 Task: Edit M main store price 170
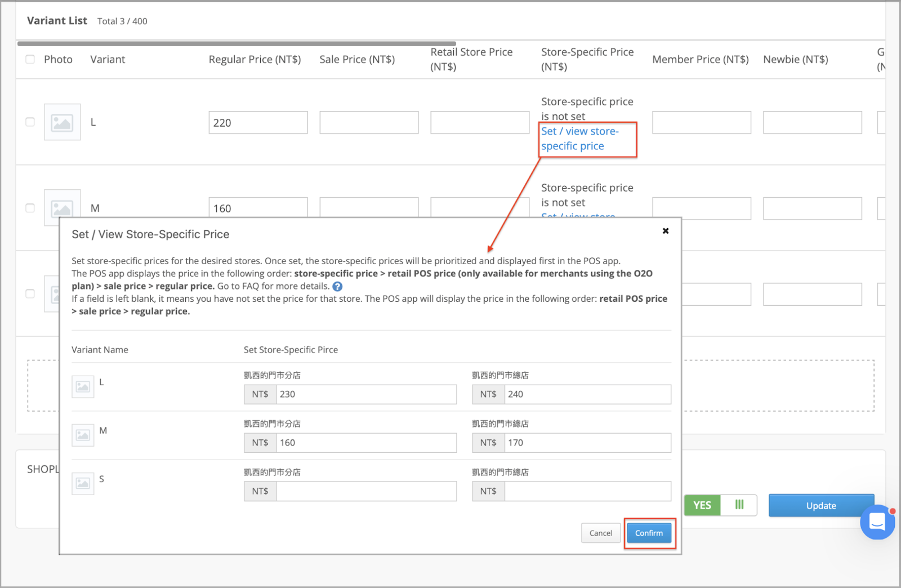[x=587, y=443]
